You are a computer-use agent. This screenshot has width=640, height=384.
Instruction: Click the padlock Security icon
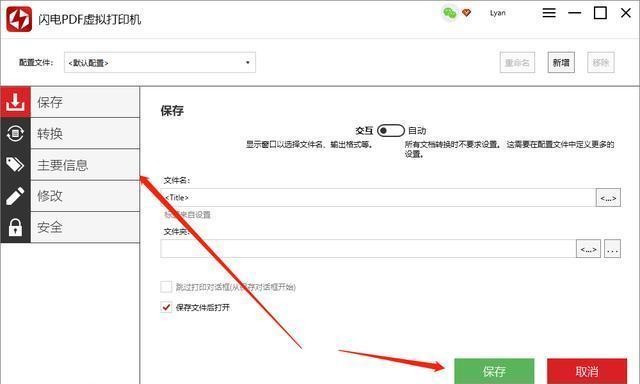tap(15, 227)
